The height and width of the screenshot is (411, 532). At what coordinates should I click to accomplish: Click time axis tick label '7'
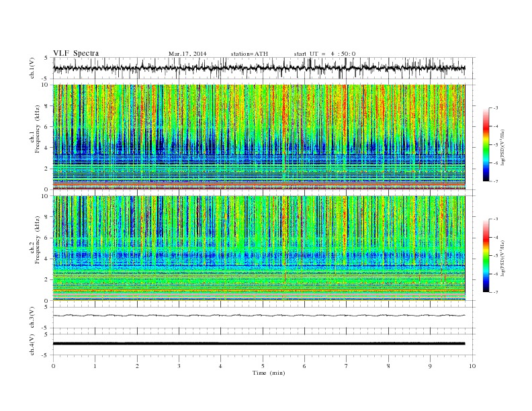pos(347,366)
